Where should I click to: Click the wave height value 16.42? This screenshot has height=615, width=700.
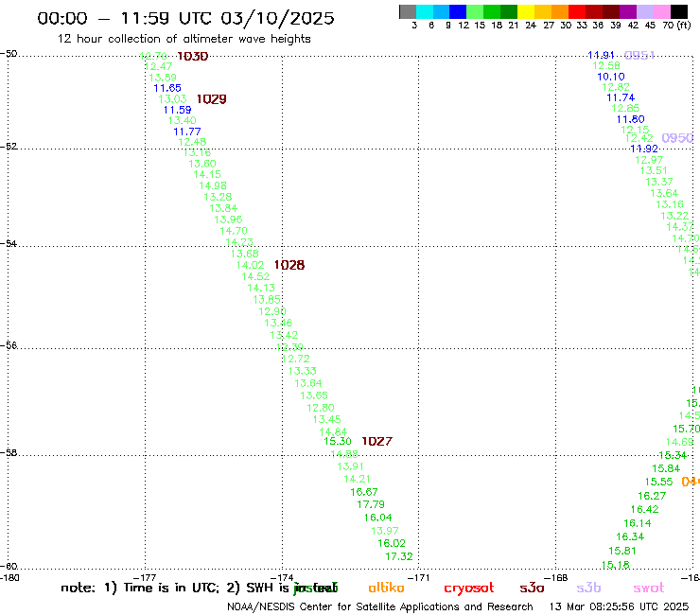point(644,509)
